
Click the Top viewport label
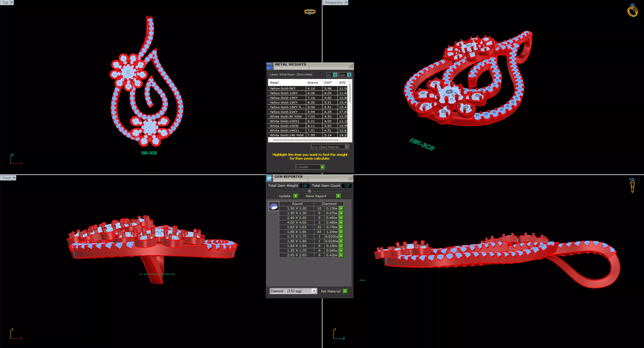pos(5,3)
